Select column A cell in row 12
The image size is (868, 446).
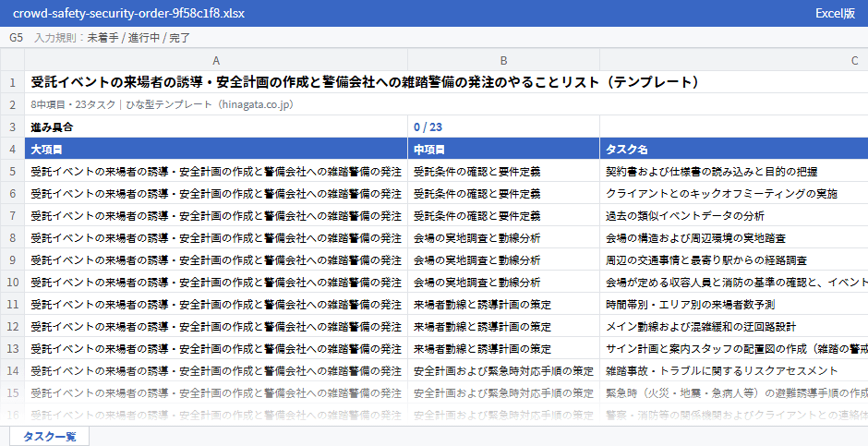(216, 327)
